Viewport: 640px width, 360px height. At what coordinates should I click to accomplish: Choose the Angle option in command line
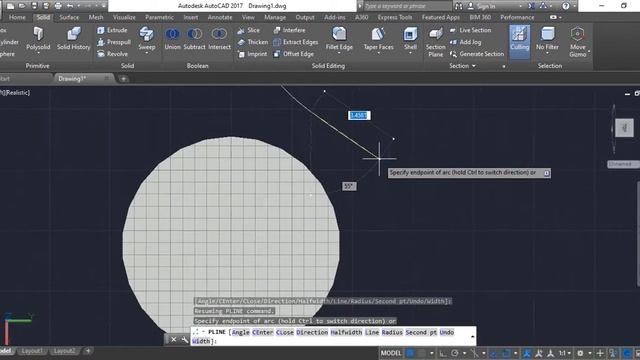[x=241, y=332]
